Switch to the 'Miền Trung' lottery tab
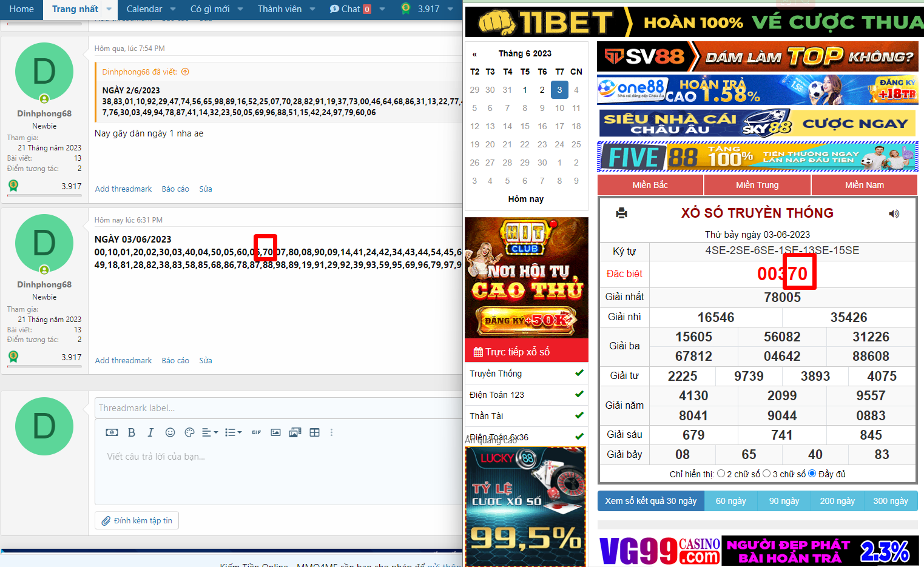Screen dimensions: 924x567 [757, 185]
